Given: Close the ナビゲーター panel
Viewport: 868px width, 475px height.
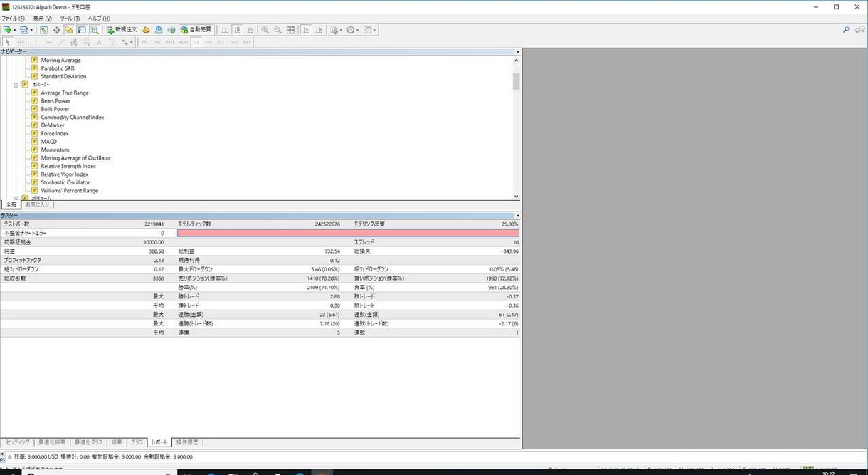Looking at the screenshot, I should click(517, 52).
